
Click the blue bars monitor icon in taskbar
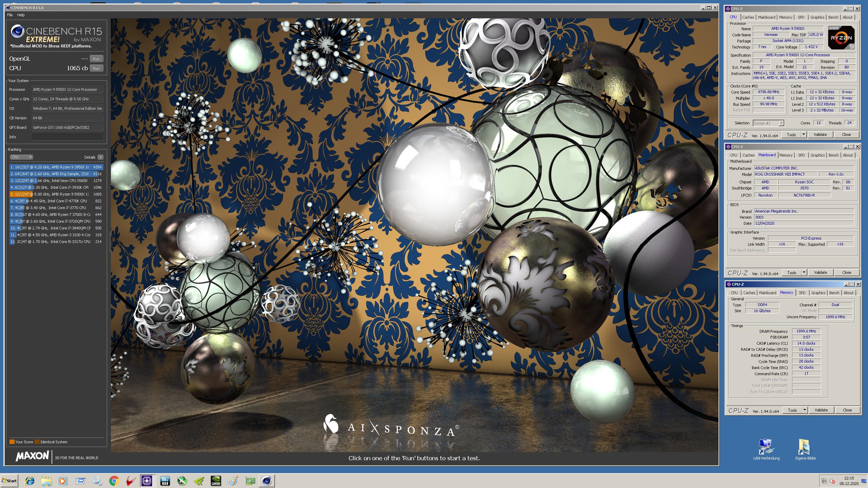(165, 481)
